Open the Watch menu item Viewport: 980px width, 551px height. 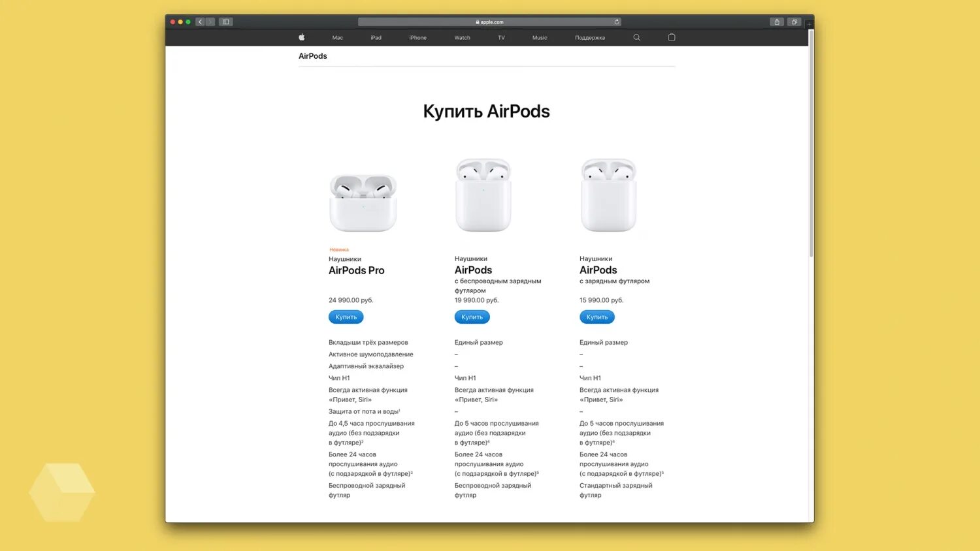[x=463, y=38]
